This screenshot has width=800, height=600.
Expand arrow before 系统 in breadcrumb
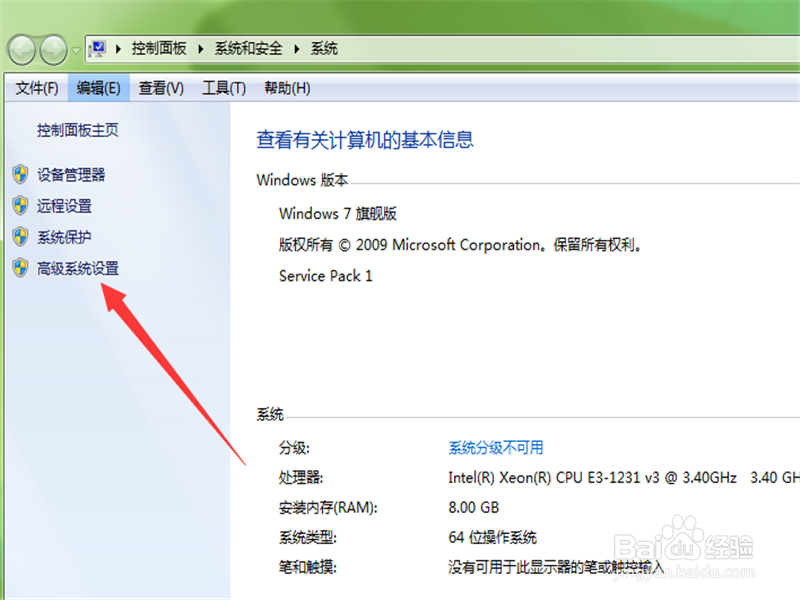[296, 49]
